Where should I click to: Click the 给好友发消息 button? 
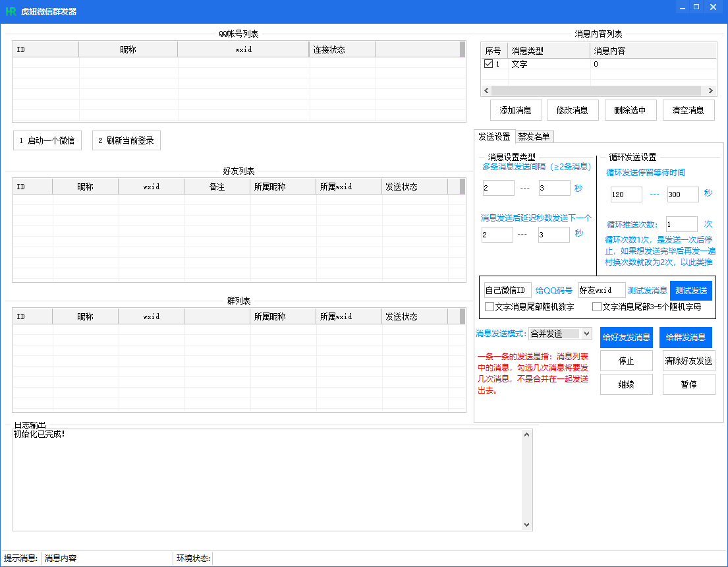point(627,338)
